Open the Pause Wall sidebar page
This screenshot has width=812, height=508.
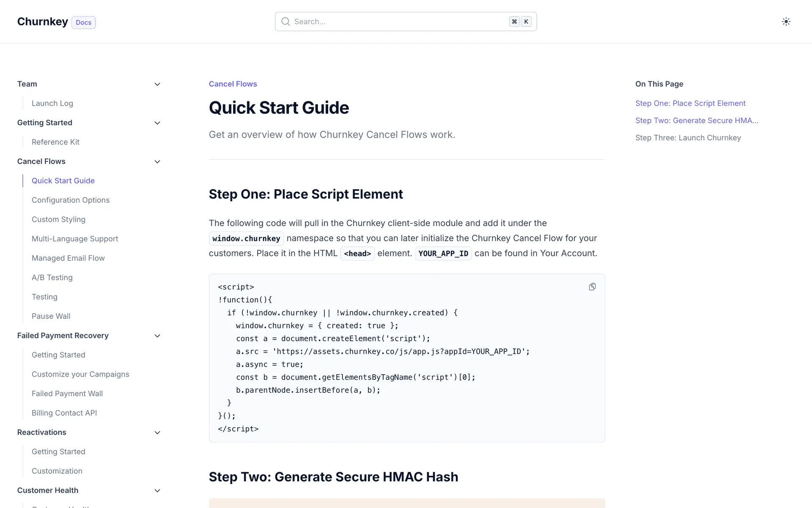pyautogui.click(x=51, y=316)
